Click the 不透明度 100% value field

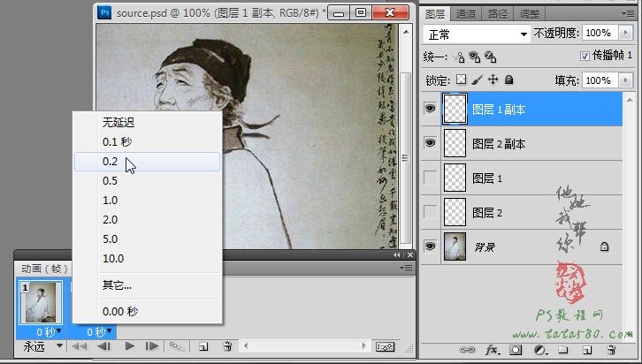pyautogui.click(x=600, y=33)
